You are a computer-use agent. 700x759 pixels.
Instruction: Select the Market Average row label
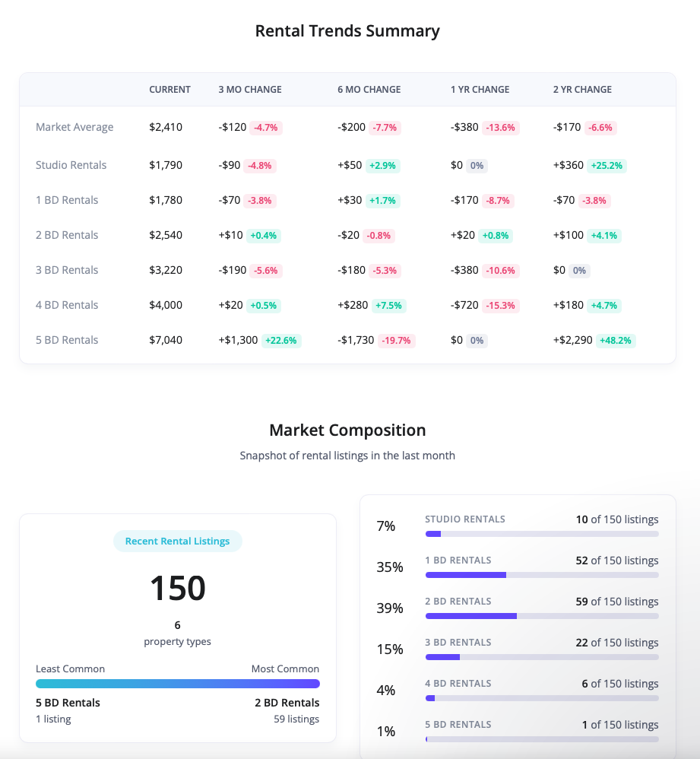[x=74, y=128]
